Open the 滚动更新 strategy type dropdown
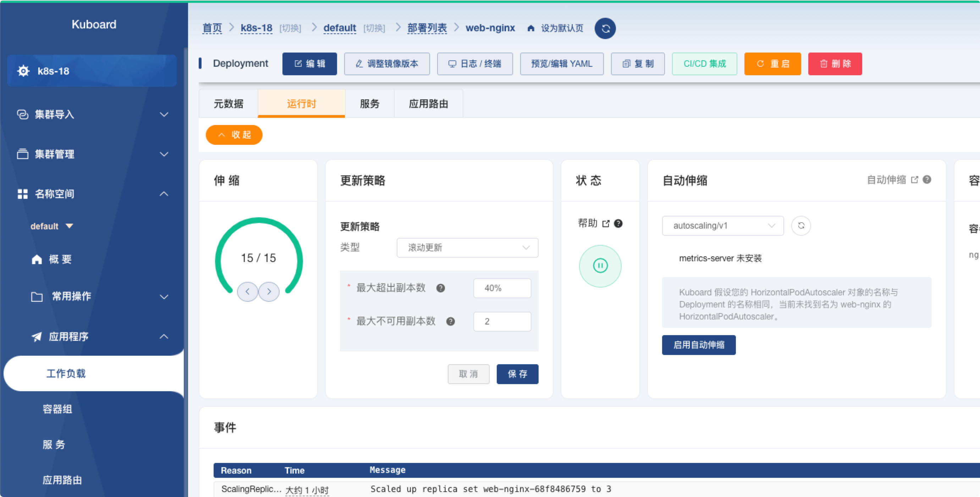Image resolution: width=980 pixels, height=497 pixels. pos(467,248)
